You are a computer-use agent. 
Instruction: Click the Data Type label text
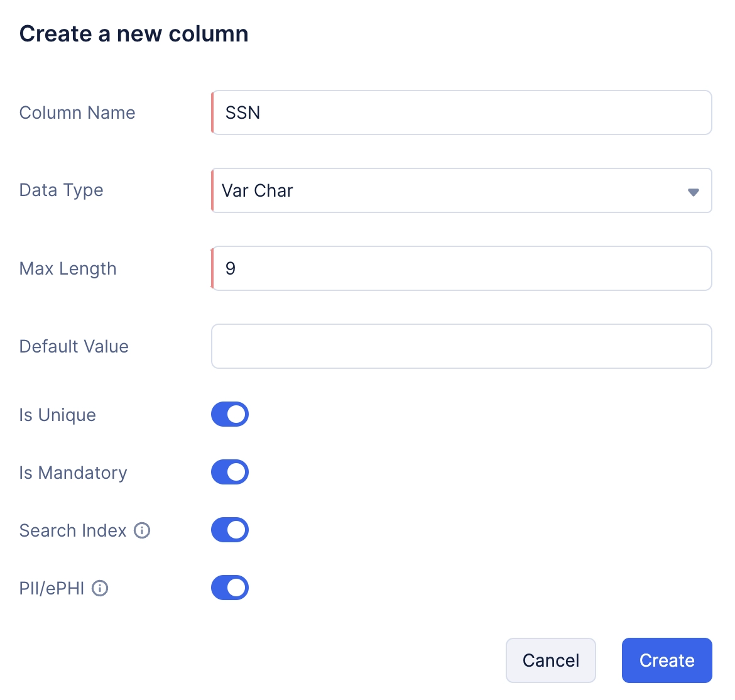62,190
